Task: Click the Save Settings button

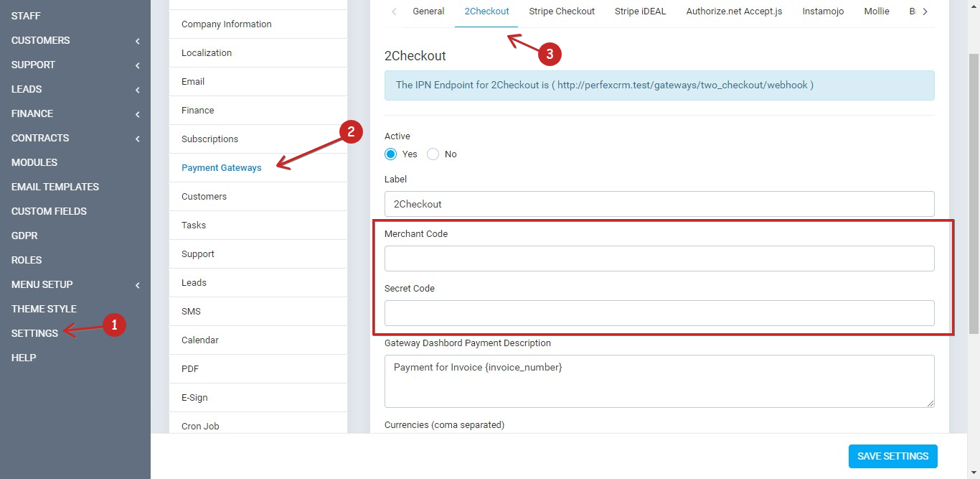Action: [892, 456]
